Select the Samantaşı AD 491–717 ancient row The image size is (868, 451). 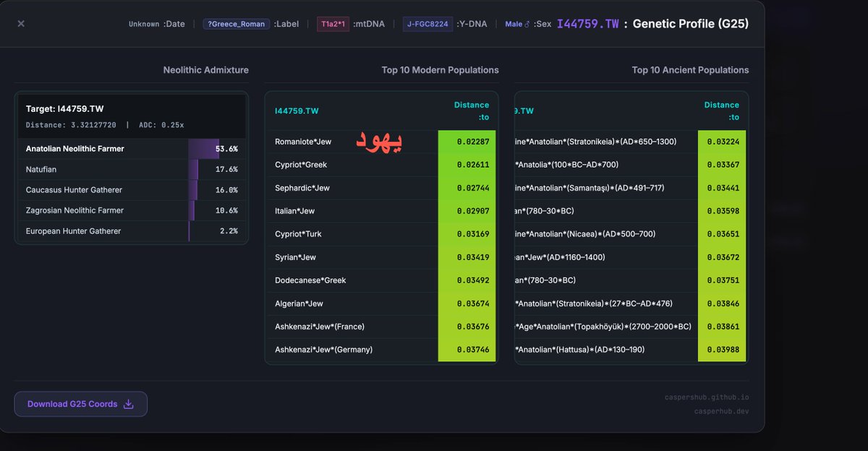631,188
